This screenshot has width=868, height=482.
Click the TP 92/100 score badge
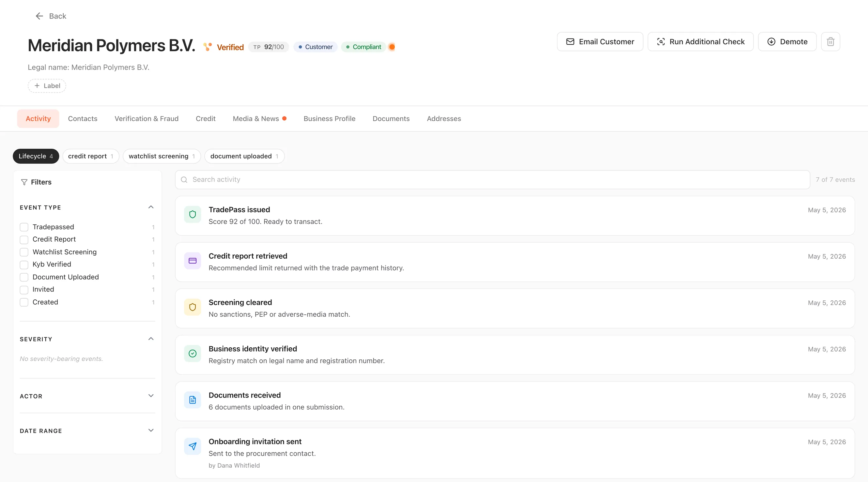[269, 47]
